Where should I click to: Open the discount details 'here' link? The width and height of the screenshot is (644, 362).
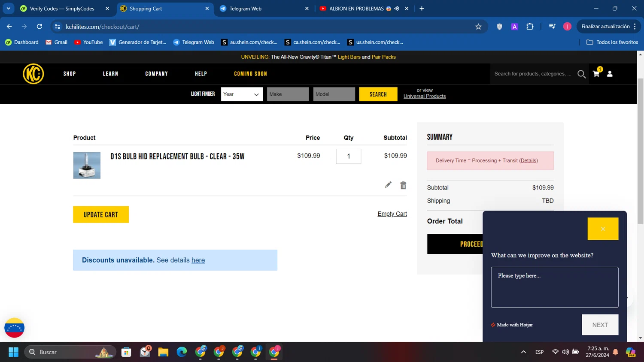click(198, 260)
